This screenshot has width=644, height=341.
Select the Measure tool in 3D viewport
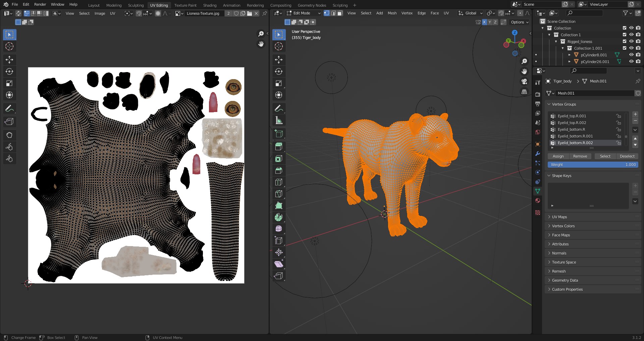coord(279,120)
